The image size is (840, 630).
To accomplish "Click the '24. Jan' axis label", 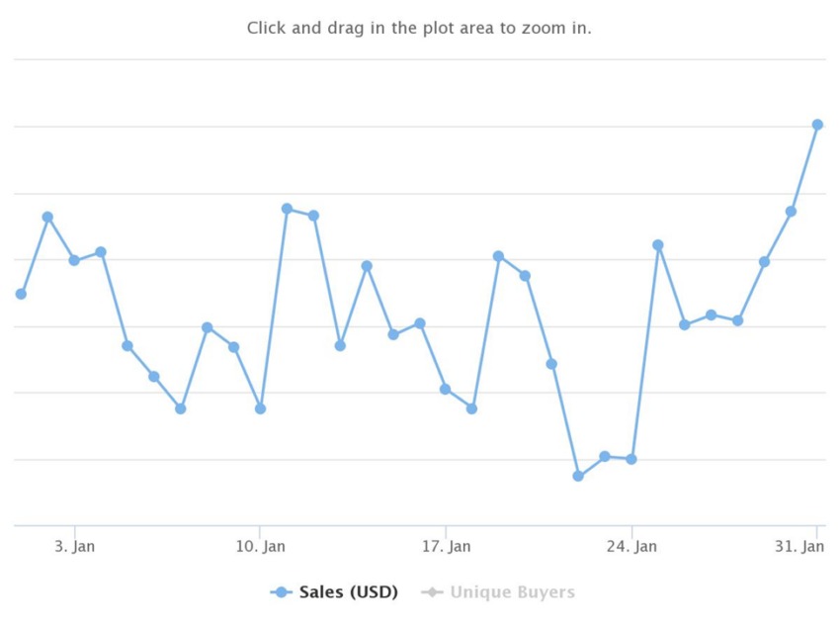I will (x=631, y=546).
